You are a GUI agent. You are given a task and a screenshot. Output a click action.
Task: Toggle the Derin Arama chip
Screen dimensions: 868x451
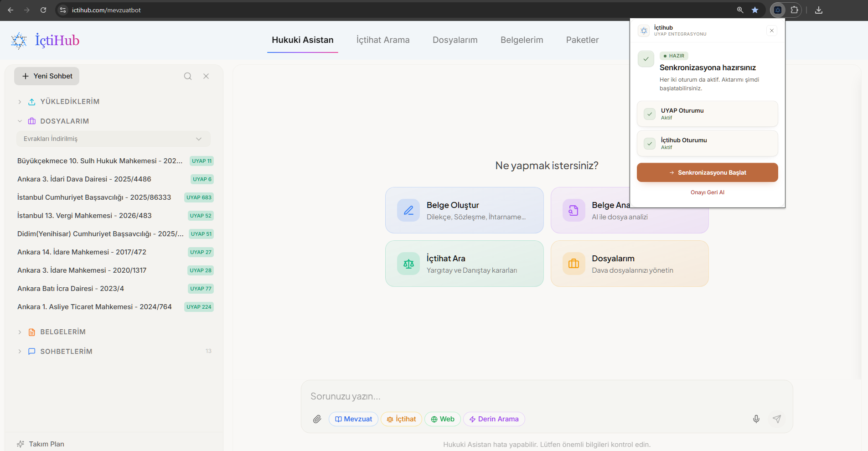click(494, 419)
